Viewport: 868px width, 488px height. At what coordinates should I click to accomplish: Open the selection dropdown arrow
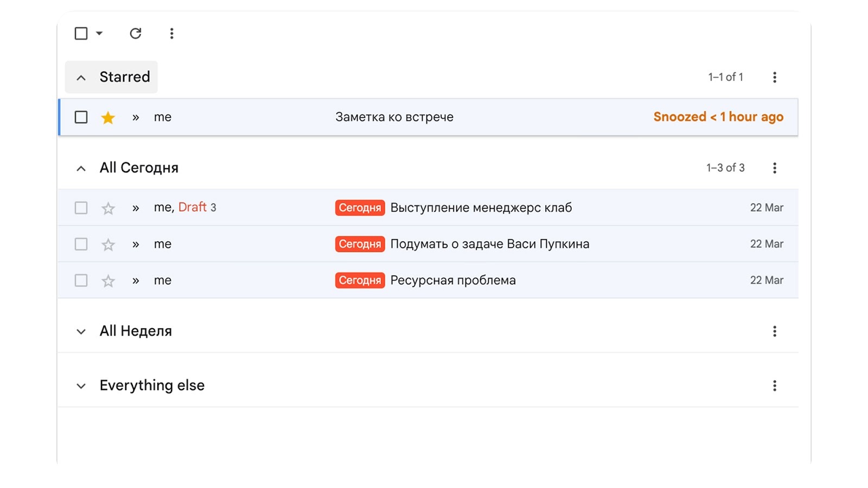point(99,33)
